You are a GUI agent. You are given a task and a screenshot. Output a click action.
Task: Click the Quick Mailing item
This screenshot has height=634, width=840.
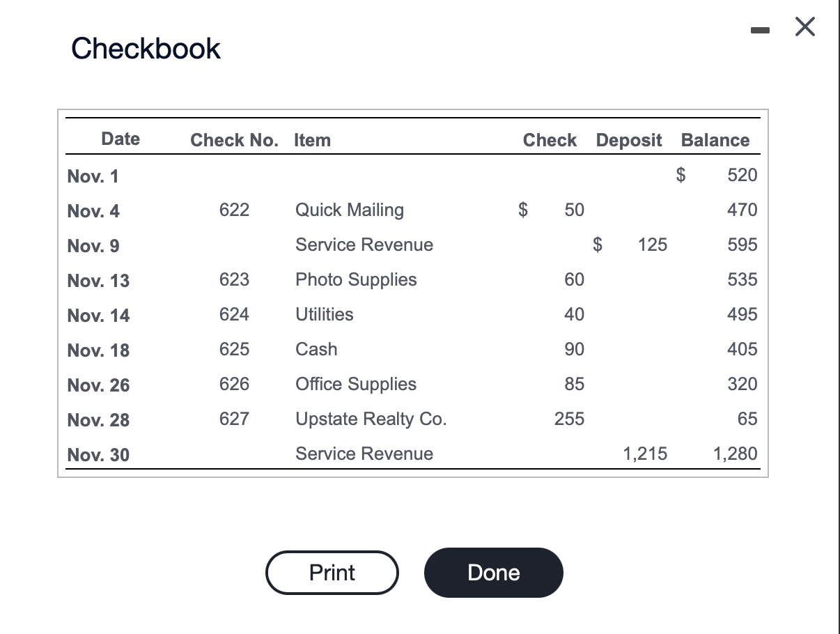(350, 210)
